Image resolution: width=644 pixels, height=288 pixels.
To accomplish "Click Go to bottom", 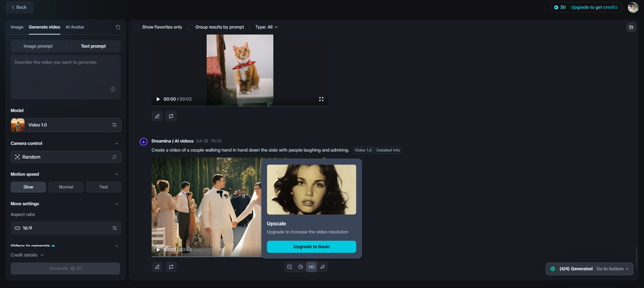I will pos(612,269).
